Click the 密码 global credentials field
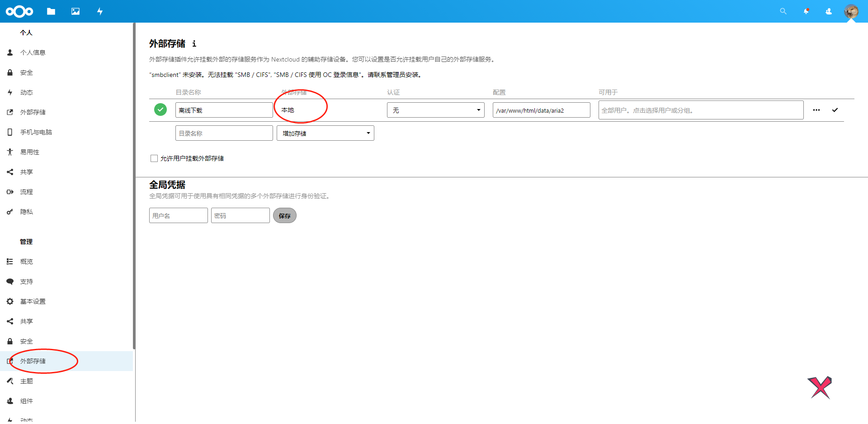 241,215
